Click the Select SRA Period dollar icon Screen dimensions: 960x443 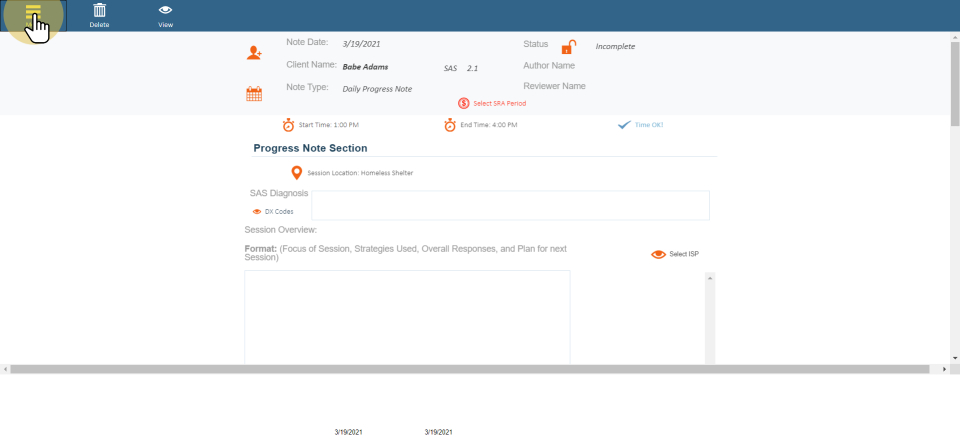coord(464,103)
